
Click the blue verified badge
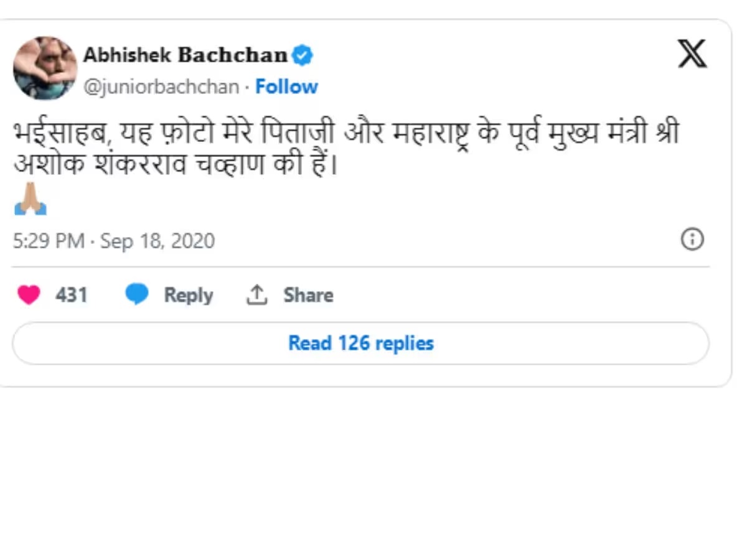point(303,55)
